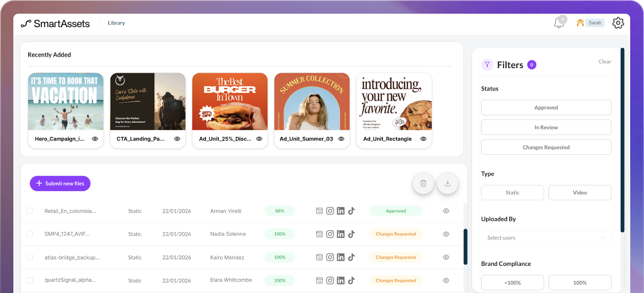
Task: Click LinkedIn icon in Retail_En_colombia row
Action: point(341,211)
